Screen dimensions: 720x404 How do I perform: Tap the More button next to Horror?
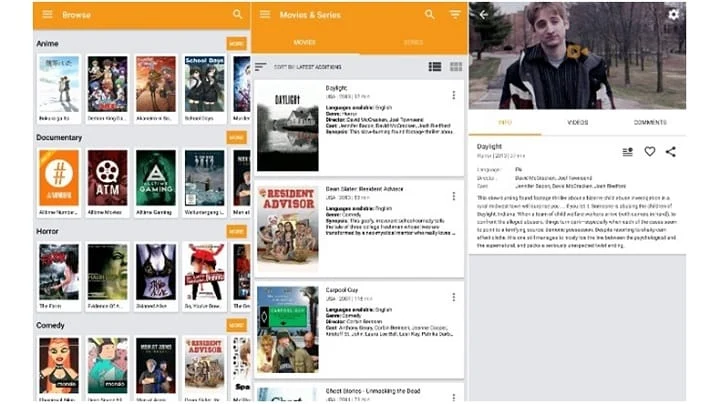236,231
